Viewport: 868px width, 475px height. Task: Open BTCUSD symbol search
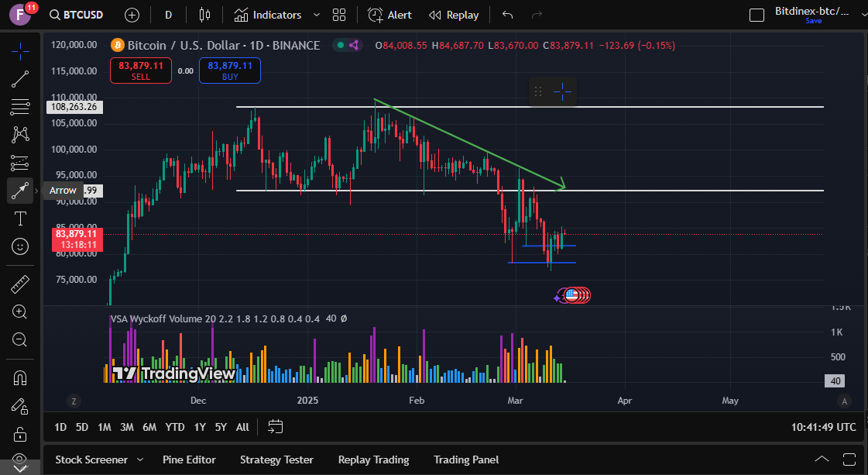click(77, 15)
